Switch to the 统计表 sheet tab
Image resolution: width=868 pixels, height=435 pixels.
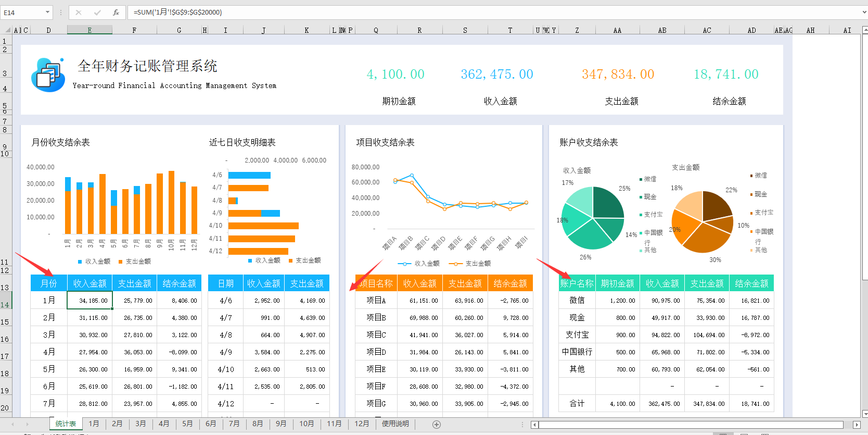66,424
